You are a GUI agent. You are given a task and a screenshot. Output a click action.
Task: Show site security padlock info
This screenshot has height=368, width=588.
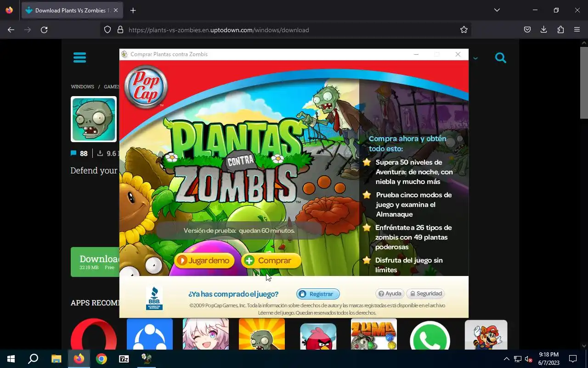coord(120,30)
